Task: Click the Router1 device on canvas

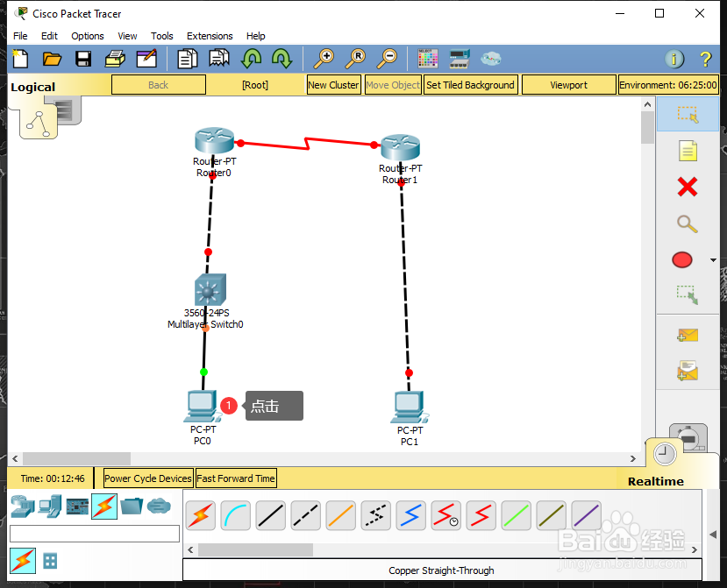Action: (x=401, y=147)
